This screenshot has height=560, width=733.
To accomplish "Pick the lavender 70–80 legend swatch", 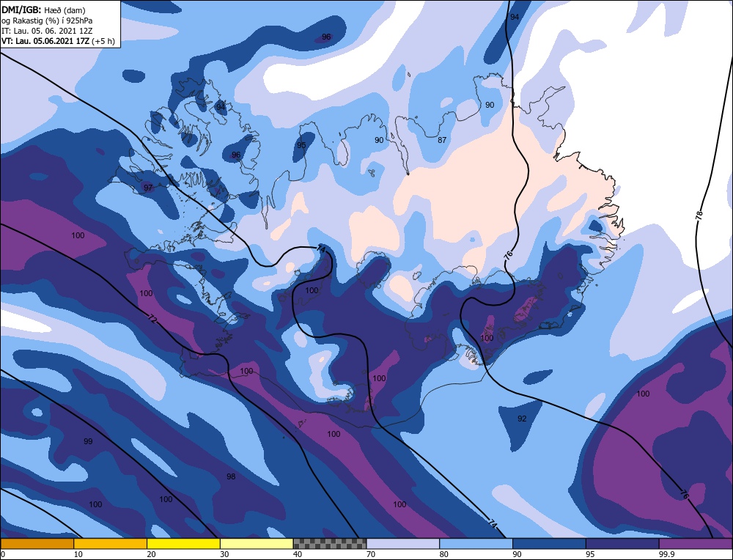I will tap(403, 543).
